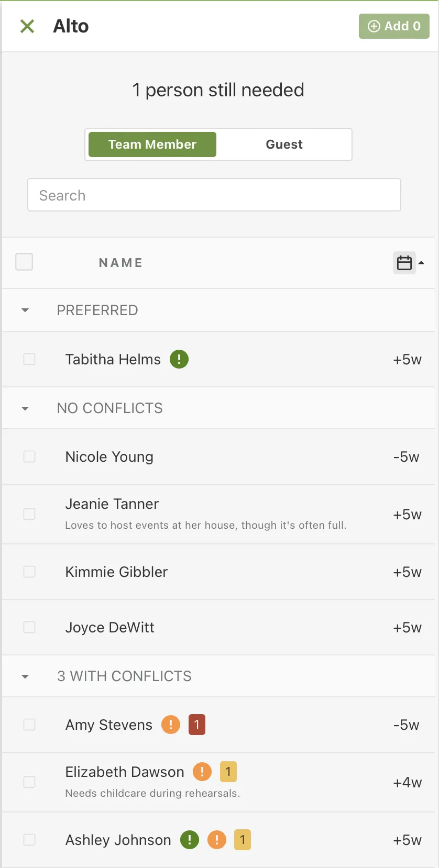View Elizabeth Dawson's conflict count badge

[228, 771]
